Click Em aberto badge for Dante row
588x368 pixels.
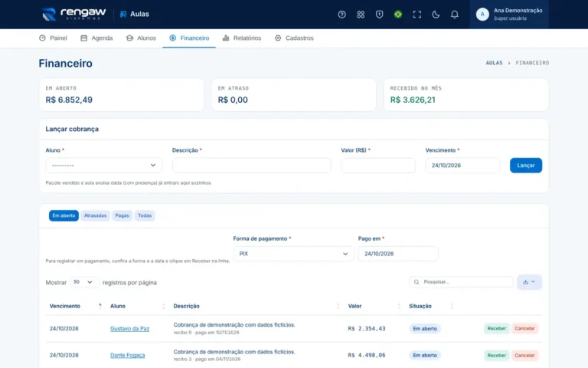425,355
